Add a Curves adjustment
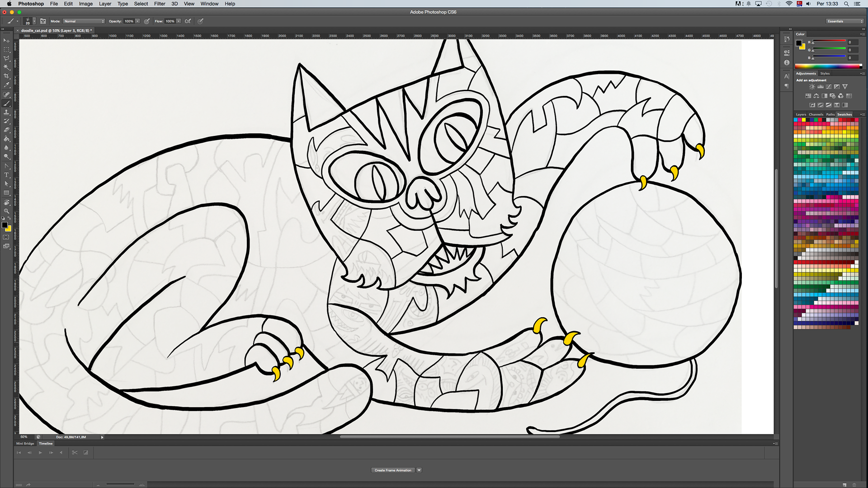 pos(828,87)
